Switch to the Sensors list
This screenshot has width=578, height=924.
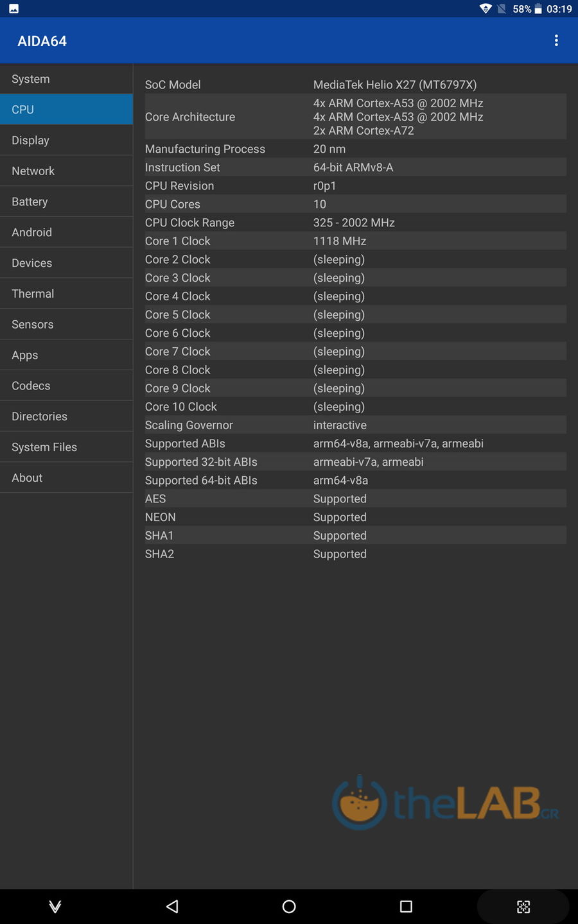click(66, 325)
